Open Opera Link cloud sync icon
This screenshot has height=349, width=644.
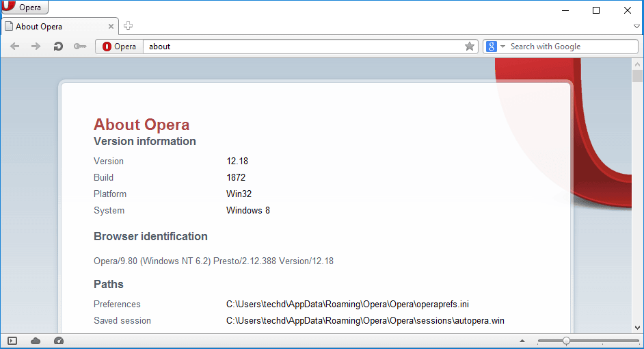pyautogui.click(x=36, y=341)
